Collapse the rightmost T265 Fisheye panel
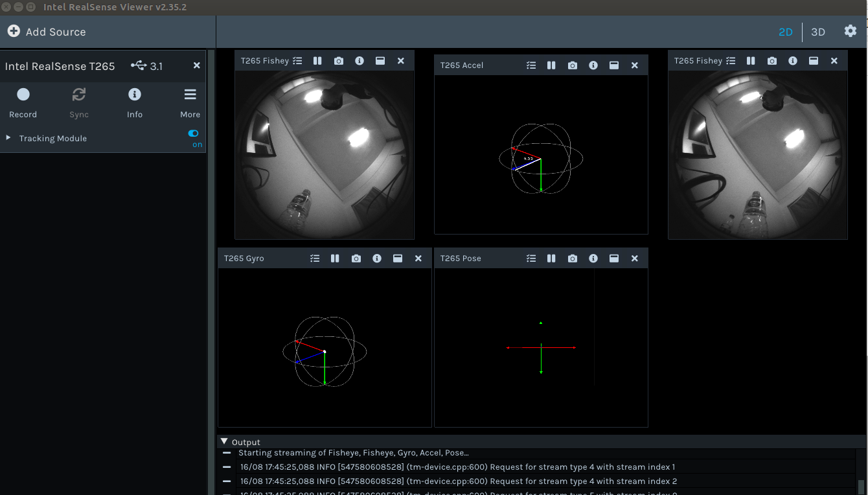The height and width of the screenshot is (495, 868). [814, 61]
